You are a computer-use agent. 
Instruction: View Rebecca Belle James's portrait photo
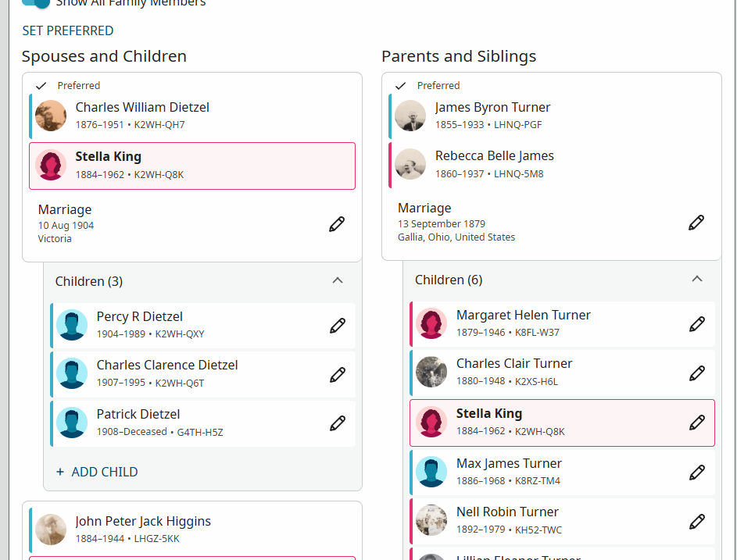tap(410, 164)
